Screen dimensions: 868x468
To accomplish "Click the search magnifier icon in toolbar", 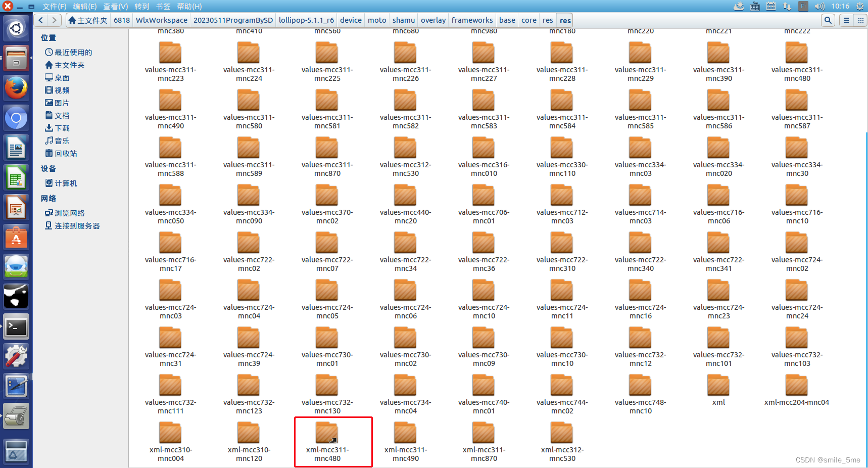I will (828, 20).
